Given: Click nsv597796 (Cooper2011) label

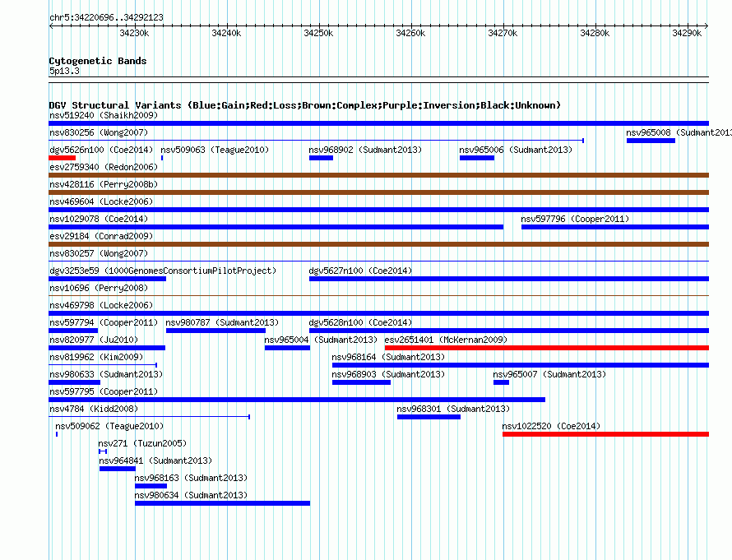Looking at the screenshot, I should pyautogui.click(x=575, y=219).
